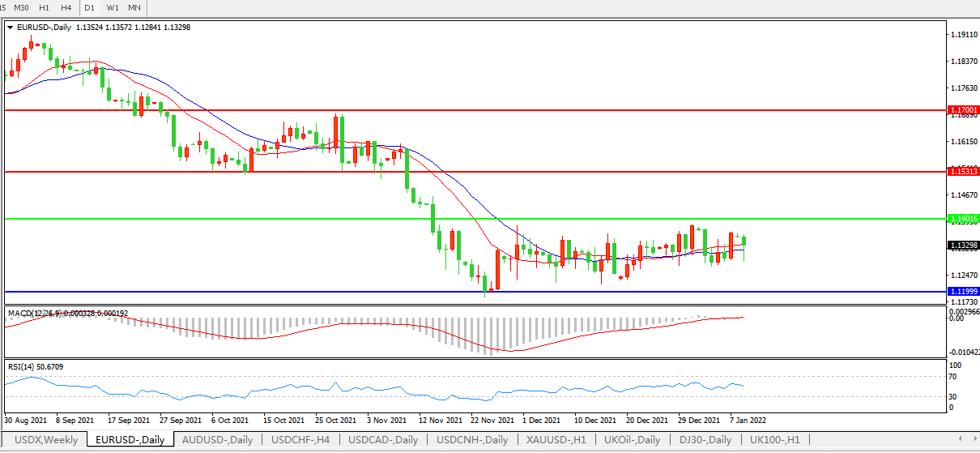
Task: Select the M30 timeframe button
Action: (x=22, y=7)
